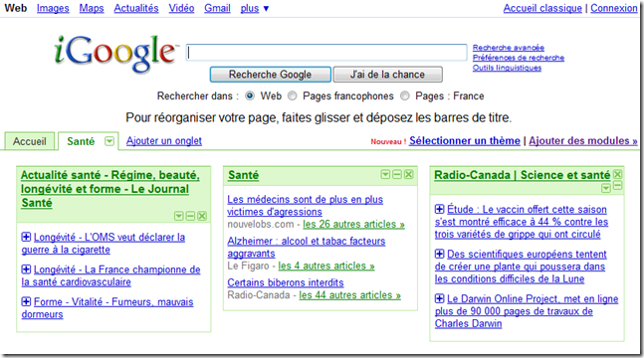Open Gmail in the top navigation

point(217,8)
